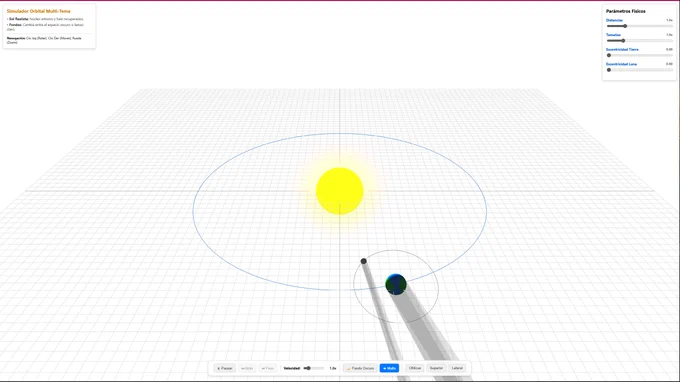
Task: Click the Distancias label
Action: (614, 20)
